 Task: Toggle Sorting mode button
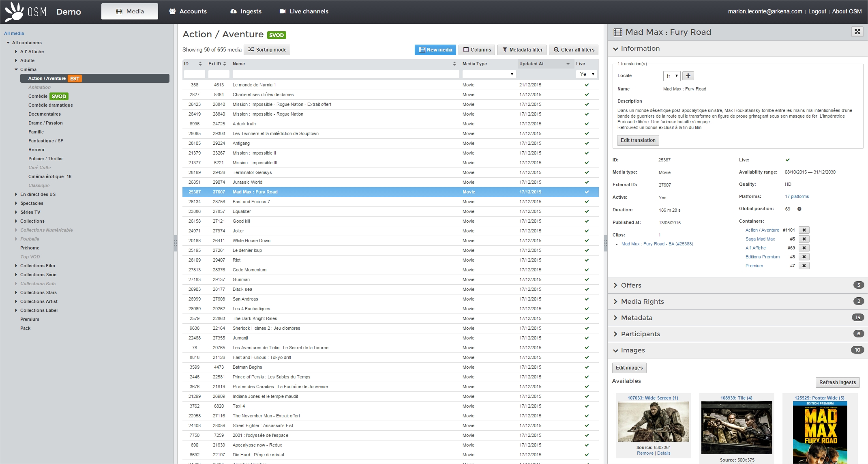coord(267,50)
